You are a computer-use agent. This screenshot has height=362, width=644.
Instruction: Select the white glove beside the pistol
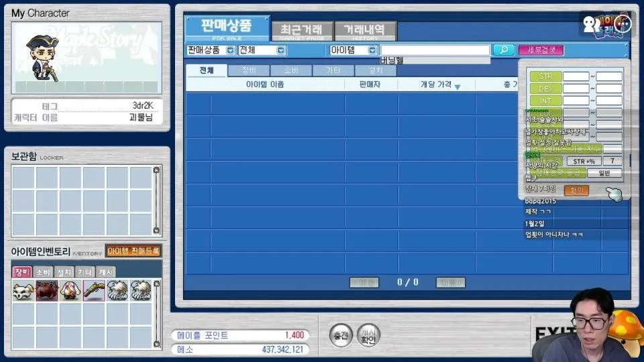117,290
